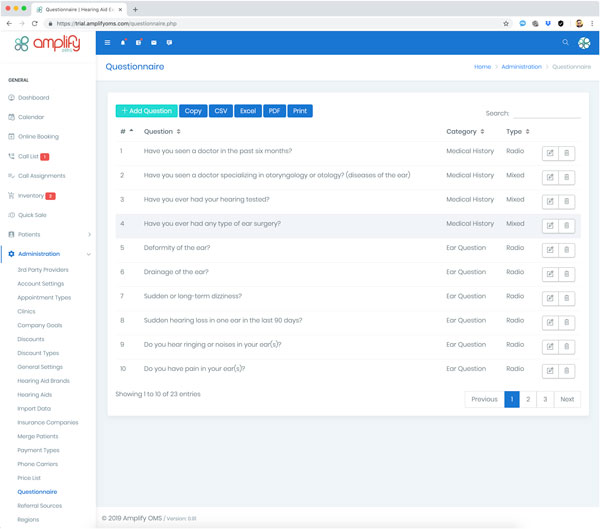600x529 pixels.
Task: Open the notifications bell icon
Action: [x=123, y=43]
